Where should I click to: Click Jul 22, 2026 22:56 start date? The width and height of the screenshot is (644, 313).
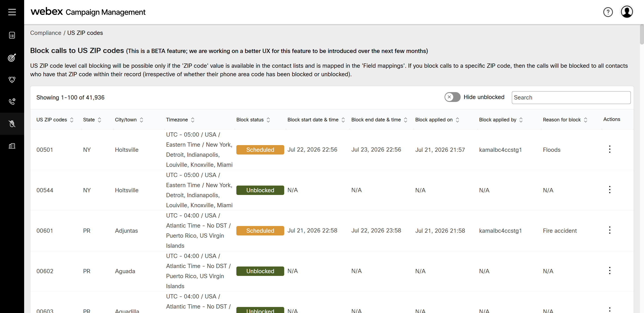point(312,150)
